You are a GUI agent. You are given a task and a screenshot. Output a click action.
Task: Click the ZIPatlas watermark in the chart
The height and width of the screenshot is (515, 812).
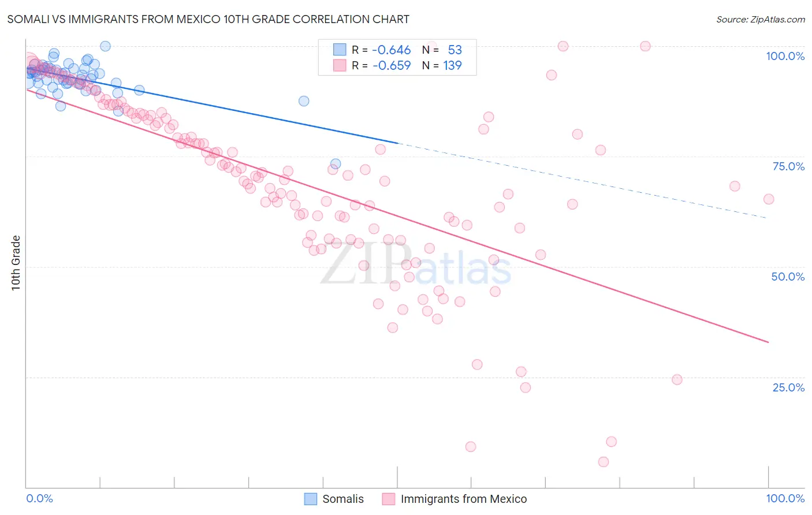(416, 264)
